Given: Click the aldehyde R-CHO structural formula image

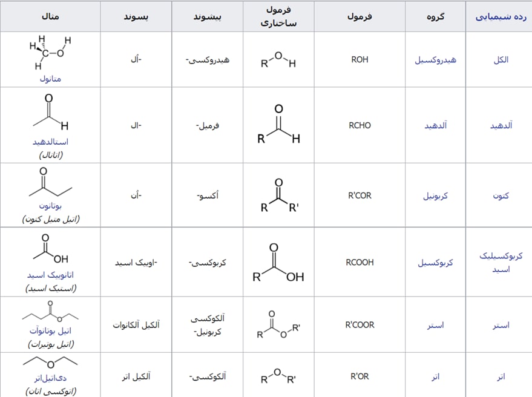Looking at the screenshot, I should point(278,125).
